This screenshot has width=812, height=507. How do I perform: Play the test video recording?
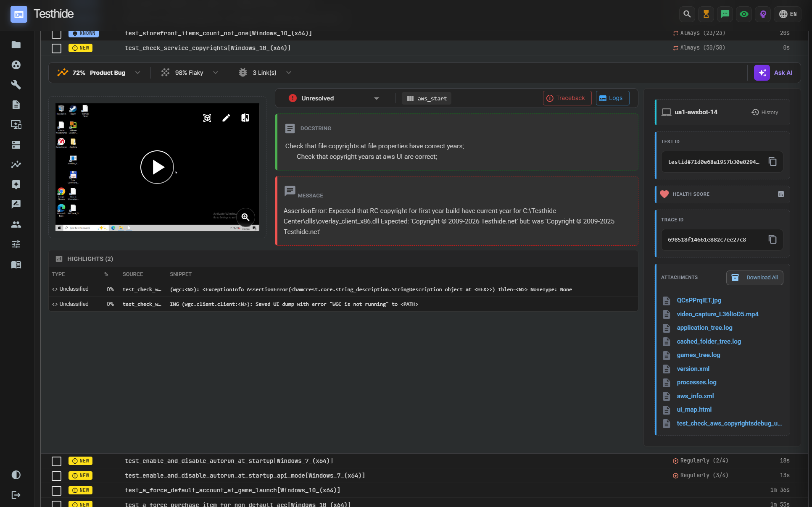tap(157, 167)
